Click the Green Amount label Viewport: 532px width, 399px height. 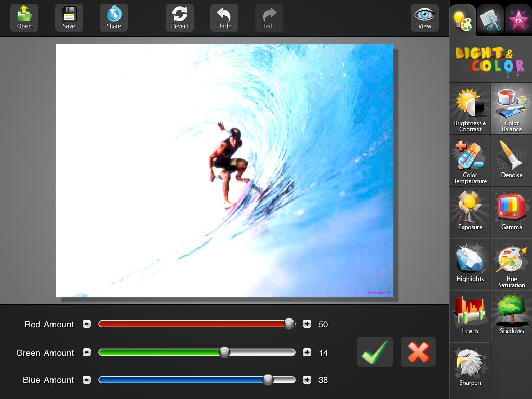tap(45, 353)
